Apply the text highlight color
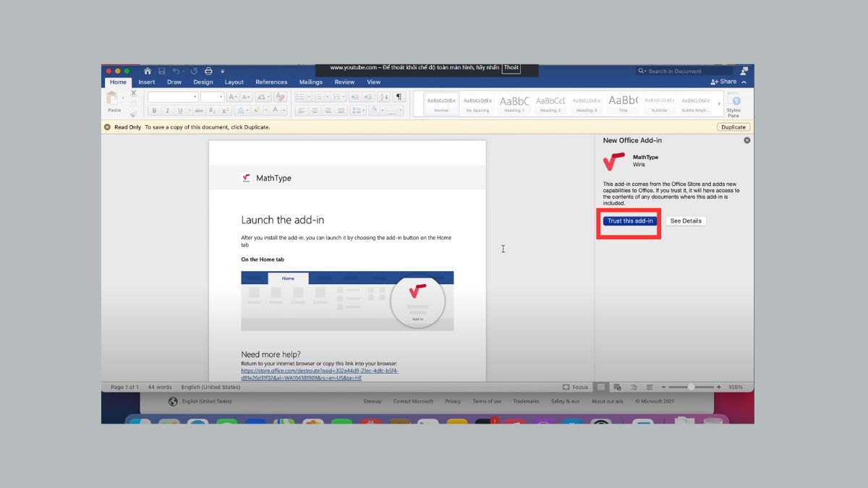The height and width of the screenshot is (488, 868). point(257,111)
